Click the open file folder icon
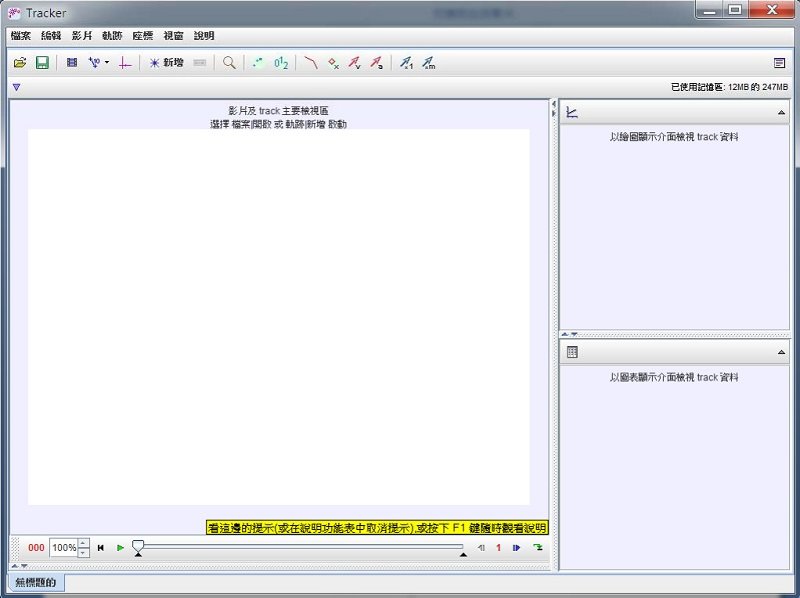800x598 pixels. (x=20, y=63)
